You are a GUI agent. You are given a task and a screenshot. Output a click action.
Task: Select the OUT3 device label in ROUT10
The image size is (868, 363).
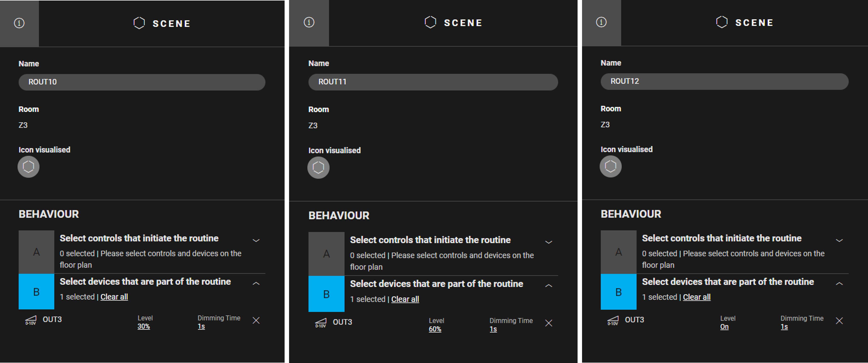[x=52, y=320]
